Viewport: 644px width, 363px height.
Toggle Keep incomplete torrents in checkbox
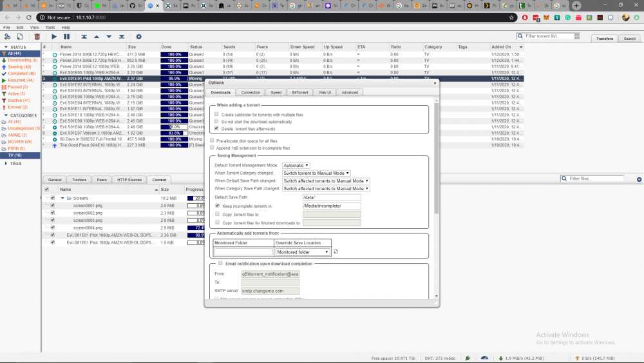[217, 205]
